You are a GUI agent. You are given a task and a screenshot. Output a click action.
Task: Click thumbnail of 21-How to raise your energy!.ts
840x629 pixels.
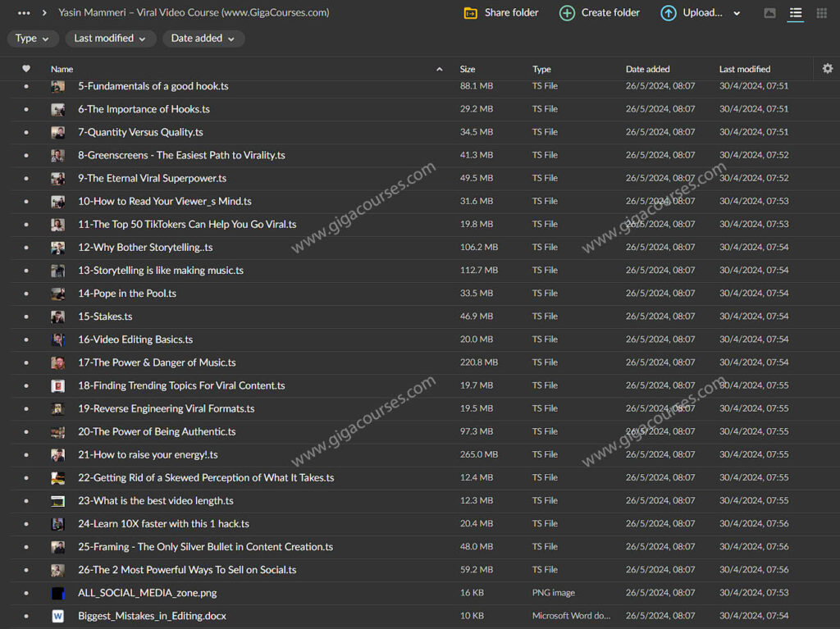(x=58, y=455)
